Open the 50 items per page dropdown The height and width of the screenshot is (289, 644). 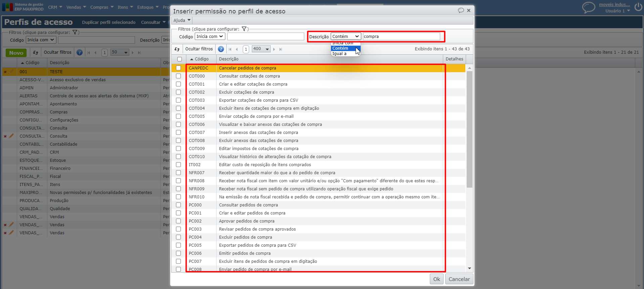120,52
